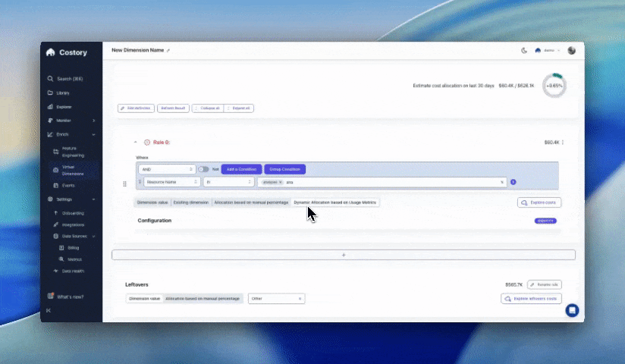Open the AND operator dropdown
625x364 pixels.
click(167, 169)
